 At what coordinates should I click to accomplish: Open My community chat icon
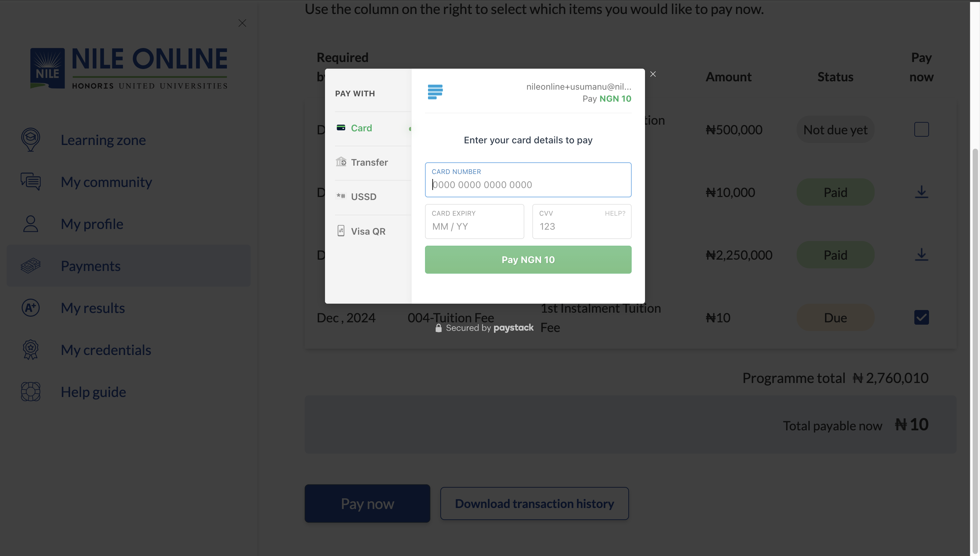pos(31,182)
